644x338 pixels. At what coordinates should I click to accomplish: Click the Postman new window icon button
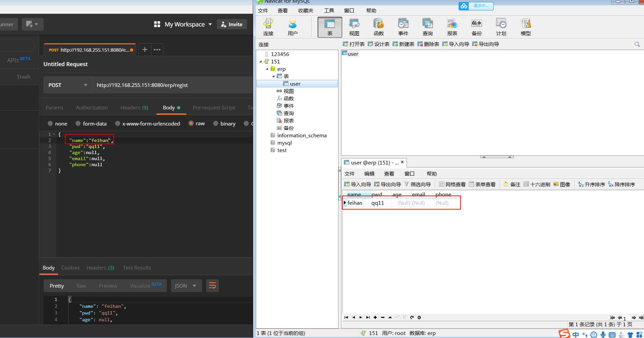pos(33,24)
